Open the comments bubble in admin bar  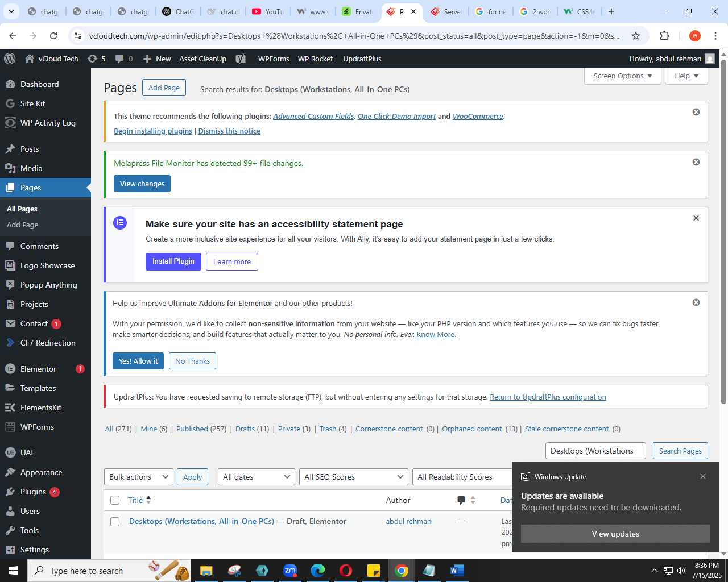(x=124, y=59)
